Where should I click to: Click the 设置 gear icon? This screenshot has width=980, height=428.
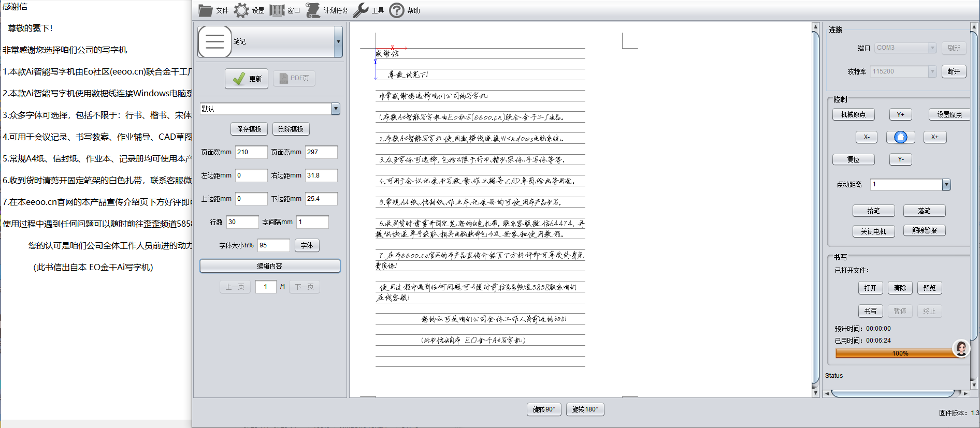(x=241, y=10)
